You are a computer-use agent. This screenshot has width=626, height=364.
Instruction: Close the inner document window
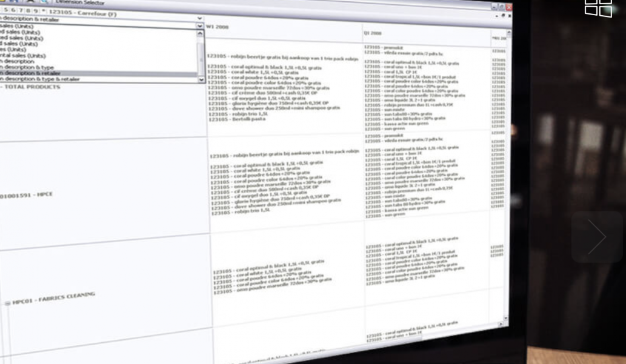[x=509, y=16]
